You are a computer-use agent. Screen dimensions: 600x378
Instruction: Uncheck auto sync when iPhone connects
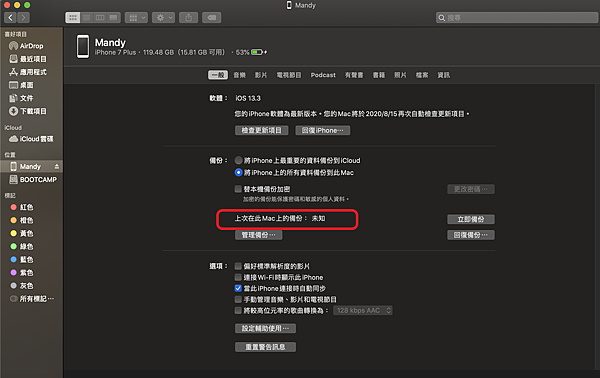pyautogui.click(x=238, y=288)
